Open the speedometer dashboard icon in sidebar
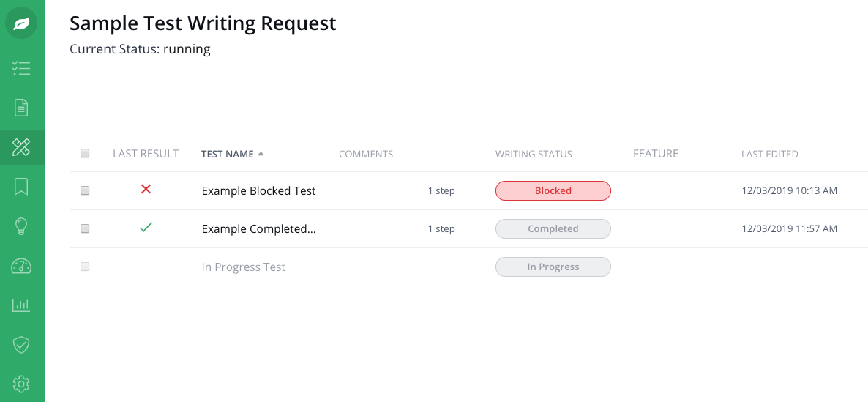 [x=21, y=266]
